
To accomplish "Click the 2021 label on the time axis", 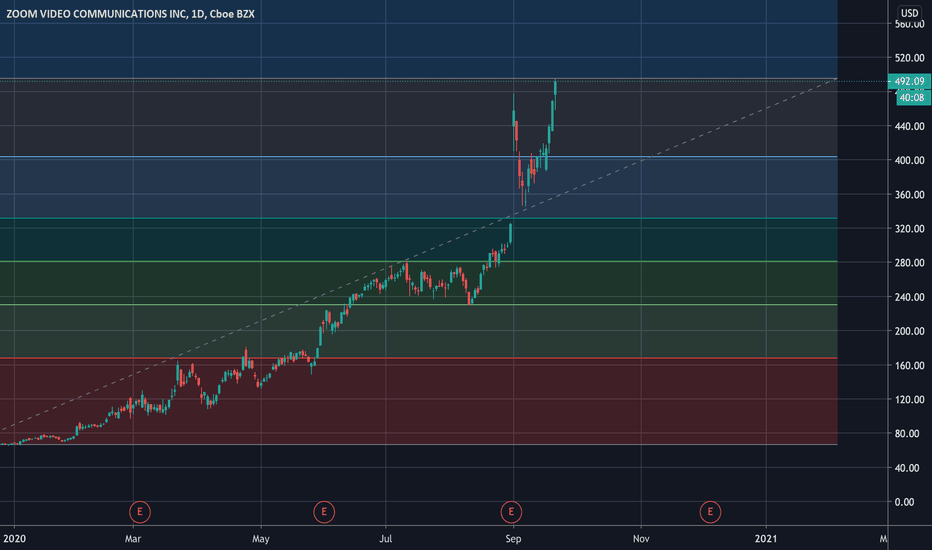I will (766, 539).
